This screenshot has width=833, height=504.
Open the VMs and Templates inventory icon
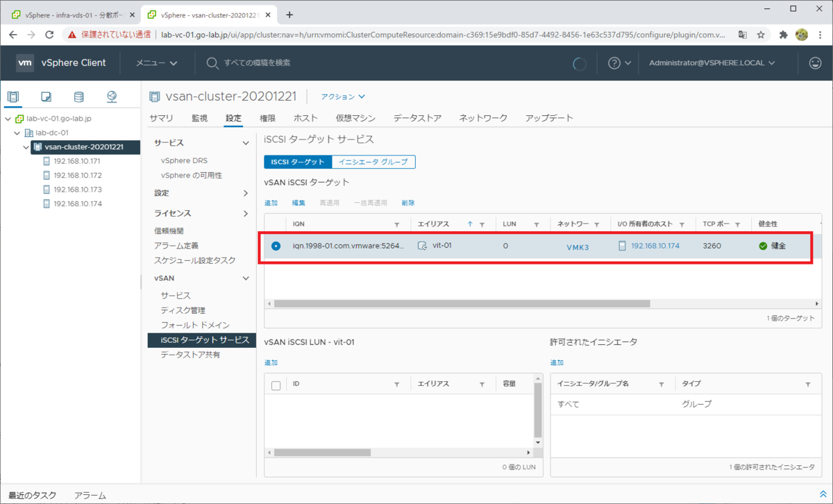46,96
